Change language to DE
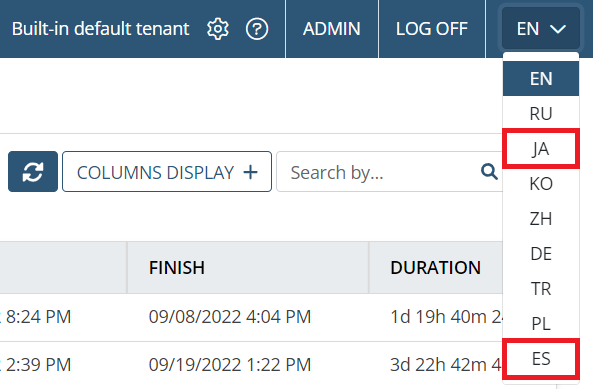Screen dimensions: 593x389 (x=541, y=254)
